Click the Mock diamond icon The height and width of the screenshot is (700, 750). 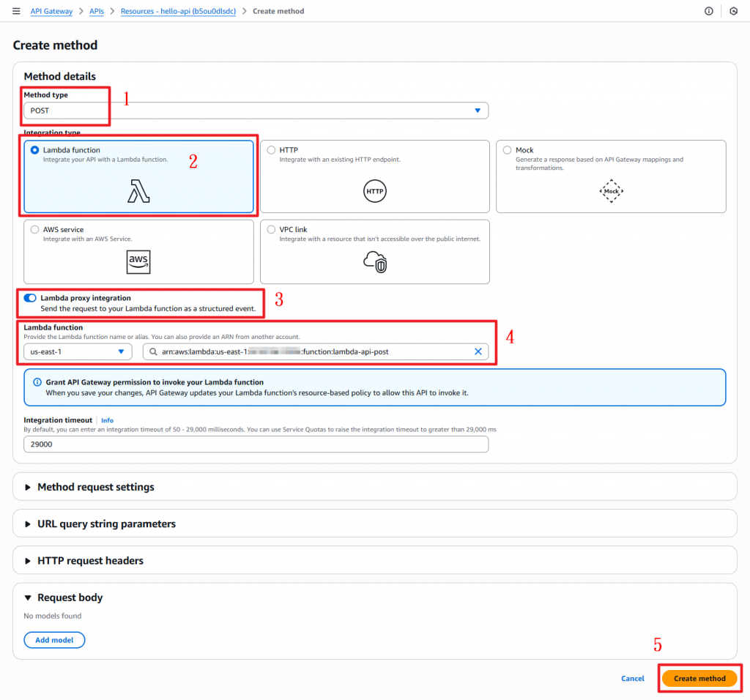point(611,191)
